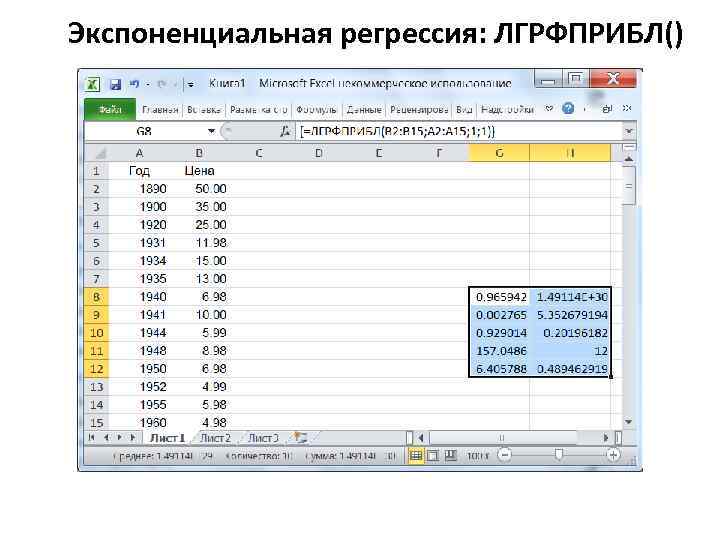Select the result cell 0.965942
Viewport: 720px width, 540px height.
click(x=499, y=297)
